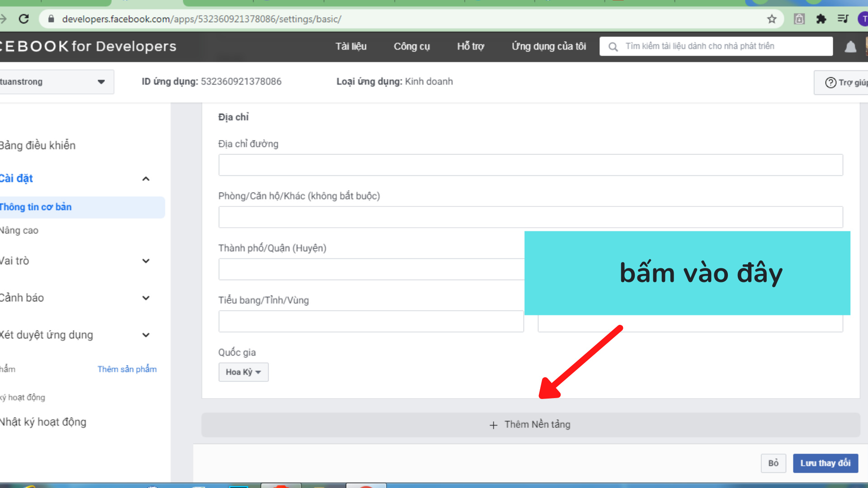The width and height of the screenshot is (868, 488).
Task: Focus the Địa chỉ đường input field
Action: 531,165
